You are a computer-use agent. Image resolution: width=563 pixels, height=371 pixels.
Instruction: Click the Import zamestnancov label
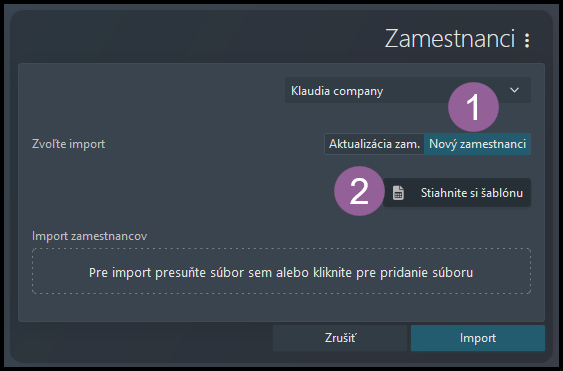pyautogui.click(x=89, y=236)
